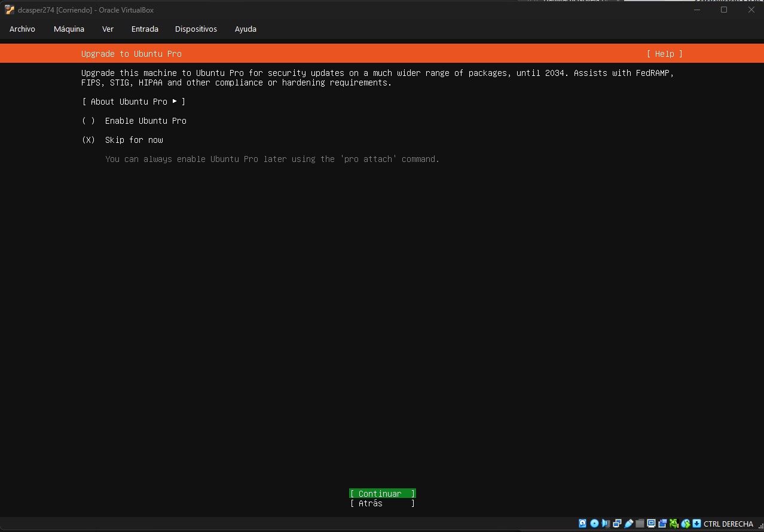Screen dimensions: 764x532
Task: Select the Skip for now radio option
Action: tap(88, 140)
